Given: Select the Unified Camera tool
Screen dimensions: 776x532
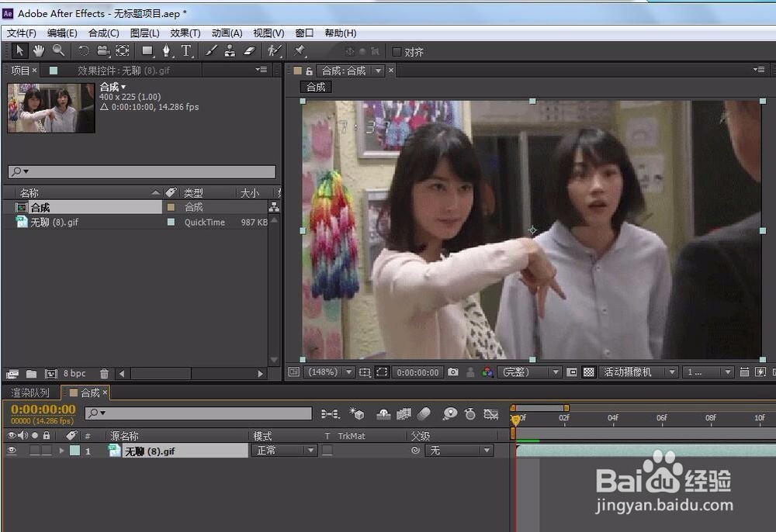Looking at the screenshot, I should pos(103,51).
